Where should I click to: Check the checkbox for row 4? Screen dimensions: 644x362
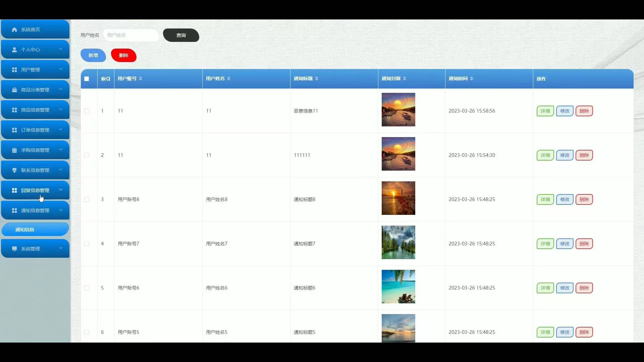(87, 244)
